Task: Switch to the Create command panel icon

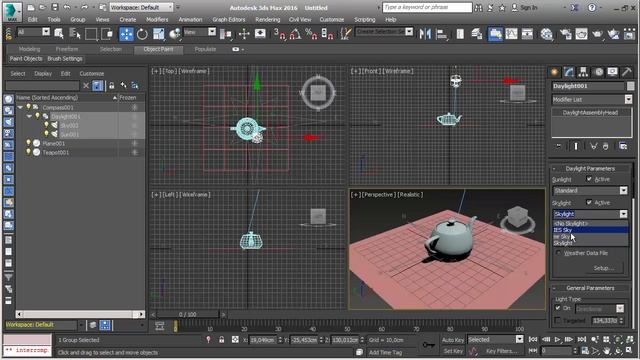Action: pyautogui.click(x=554, y=72)
